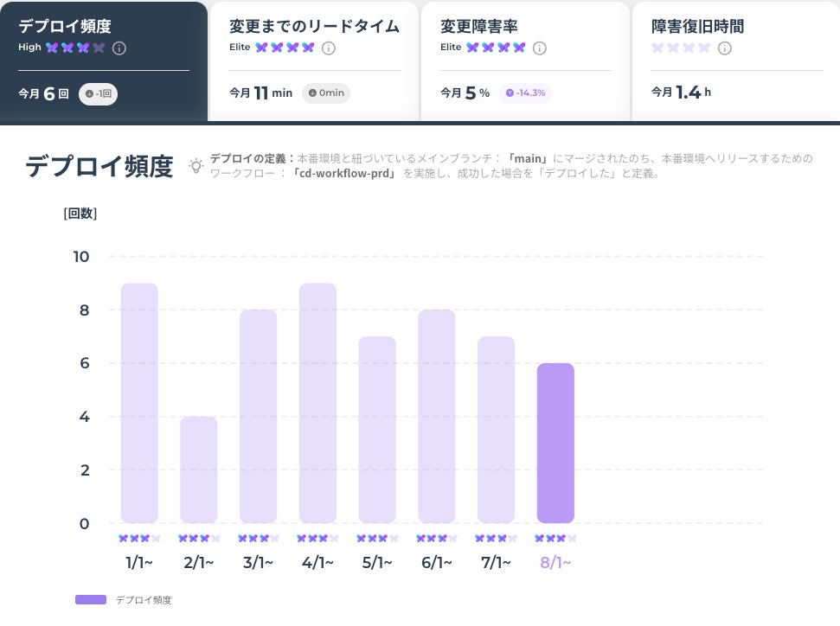Show info icon for 変更障害率

(x=540, y=48)
